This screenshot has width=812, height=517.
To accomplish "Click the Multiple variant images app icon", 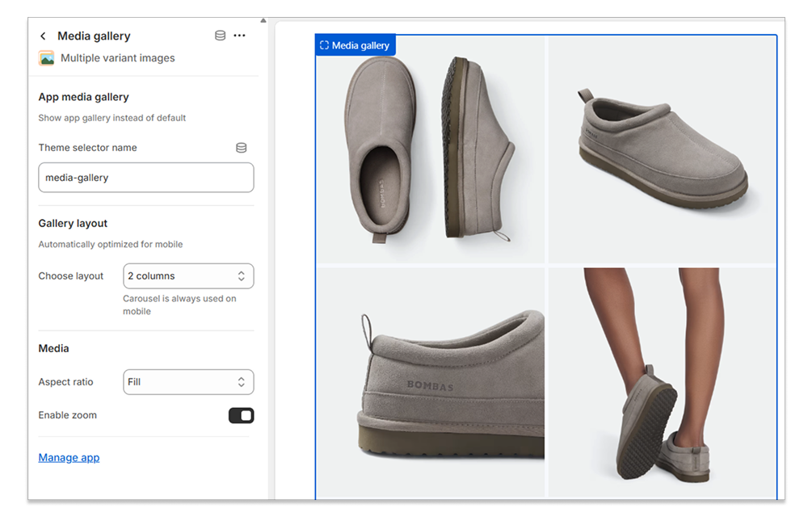I will pyautogui.click(x=47, y=58).
